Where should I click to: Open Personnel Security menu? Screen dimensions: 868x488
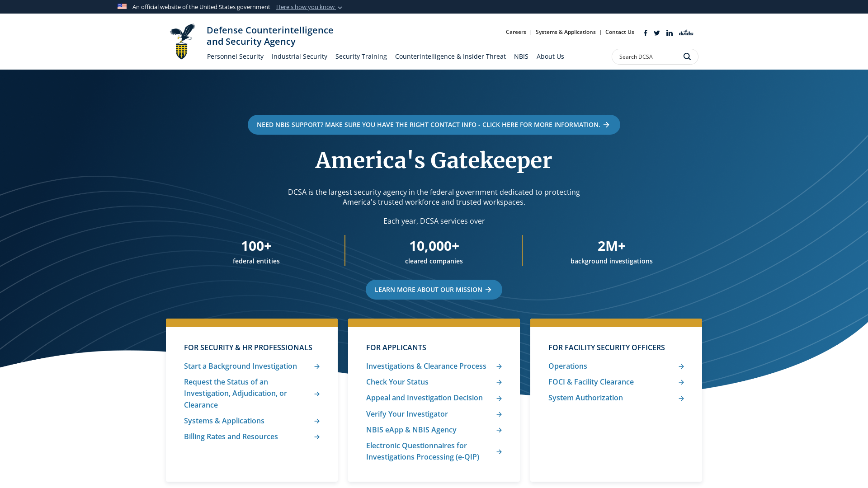tap(235, 56)
